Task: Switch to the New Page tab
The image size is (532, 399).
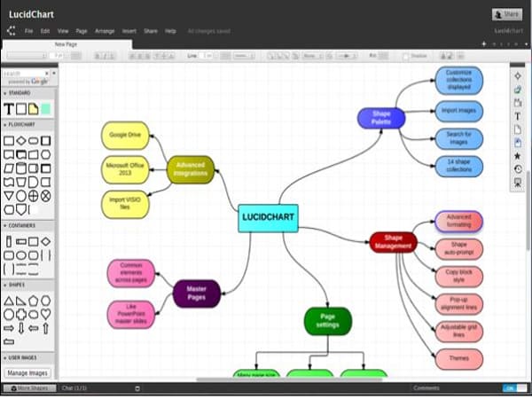Action: [x=66, y=44]
